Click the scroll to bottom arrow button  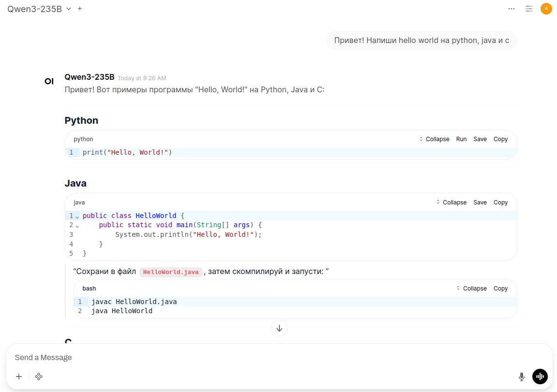[279, 328]
